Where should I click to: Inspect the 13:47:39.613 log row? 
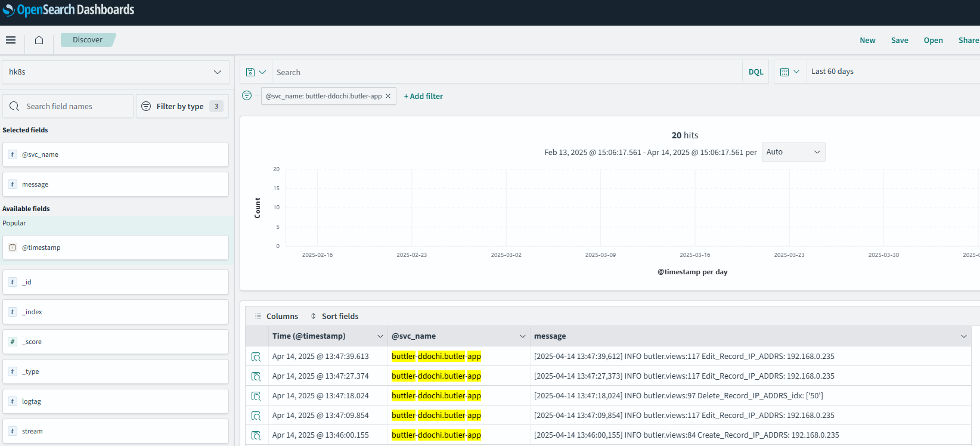point(256,357)
